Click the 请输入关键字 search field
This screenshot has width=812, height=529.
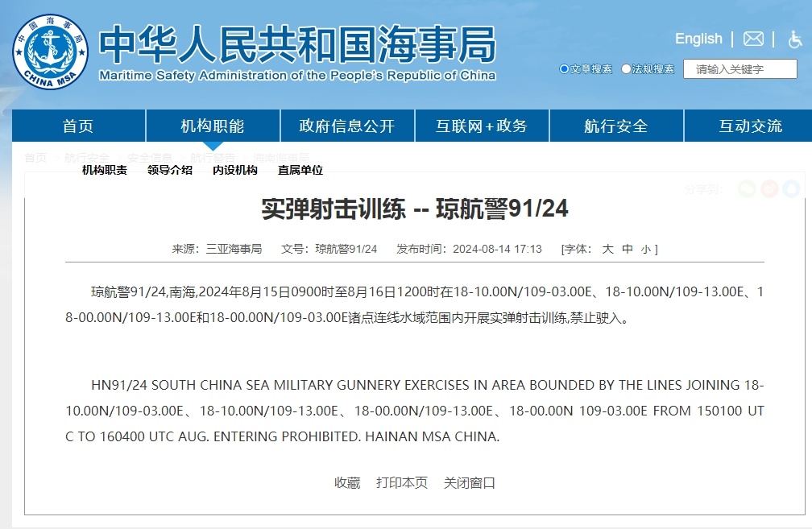[x=740, y=69]
